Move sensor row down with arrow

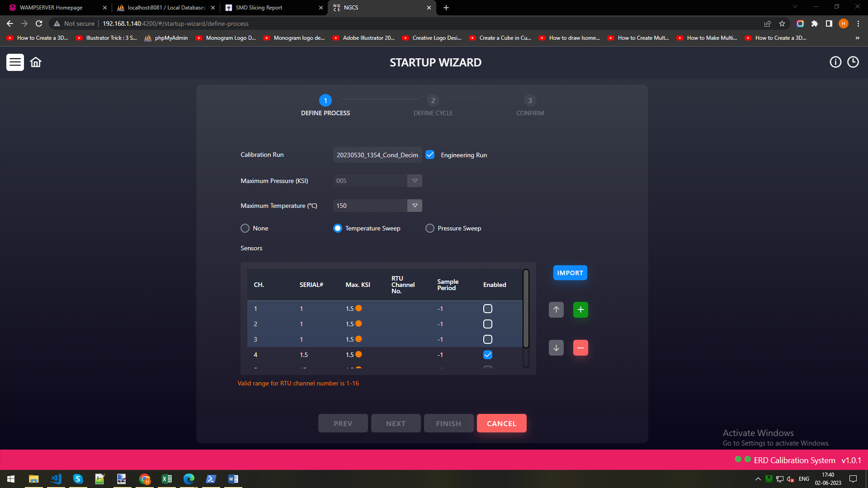(x=556, y=348)
